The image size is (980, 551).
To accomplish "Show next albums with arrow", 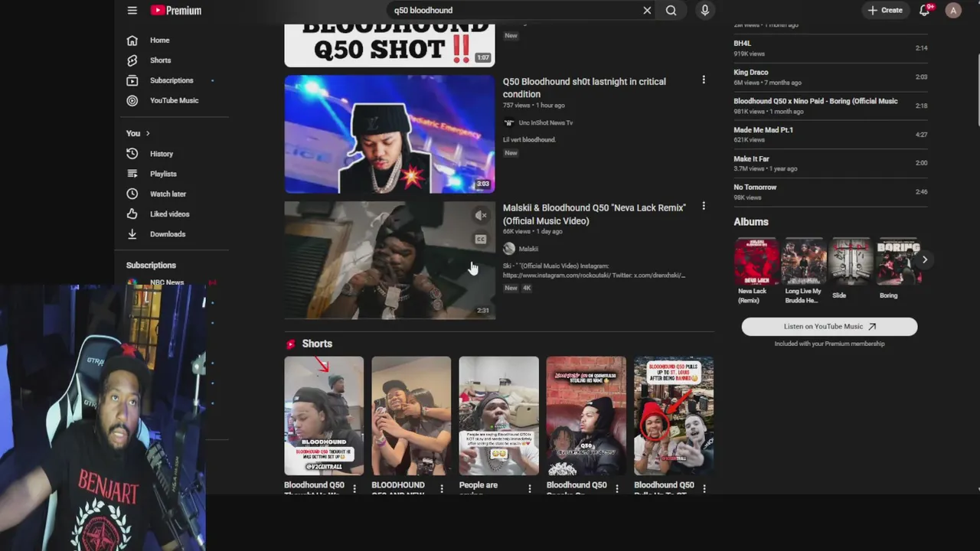I will pyautogui.click(x=924, y=259).
